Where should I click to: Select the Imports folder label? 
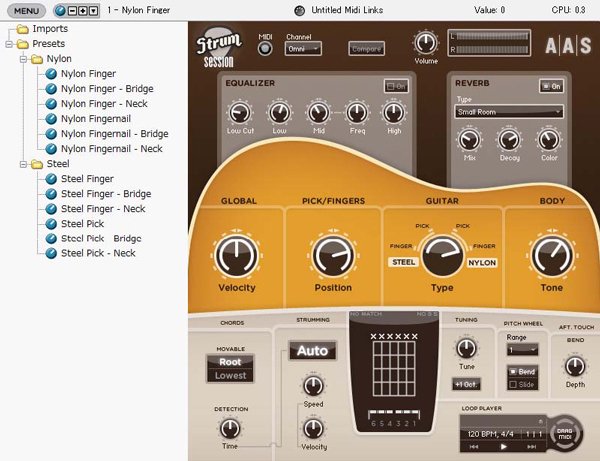coord(50,29)
